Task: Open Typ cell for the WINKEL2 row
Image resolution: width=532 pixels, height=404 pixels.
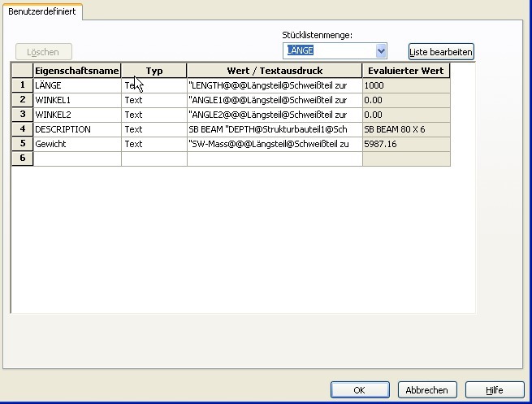Action: [x=154, y=115]
